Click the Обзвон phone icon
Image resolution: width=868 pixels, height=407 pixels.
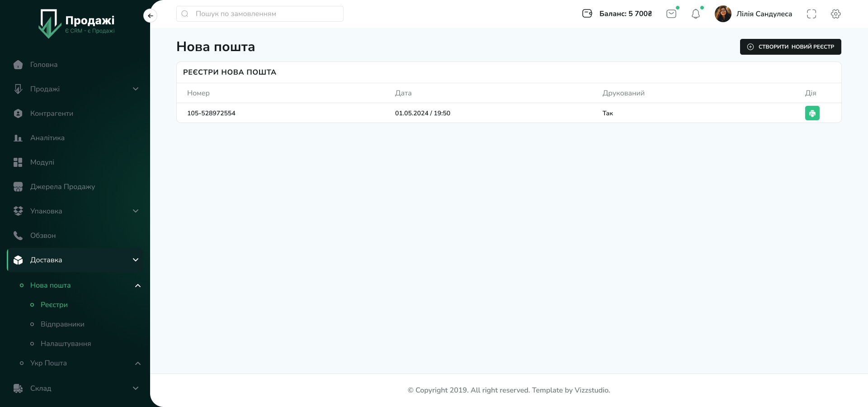18,236
